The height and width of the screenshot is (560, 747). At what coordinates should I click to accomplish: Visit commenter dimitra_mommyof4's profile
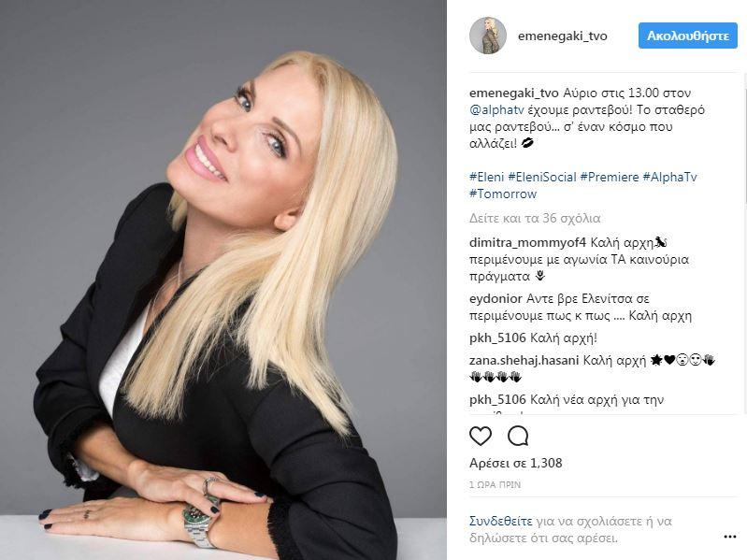pos(527,243)
